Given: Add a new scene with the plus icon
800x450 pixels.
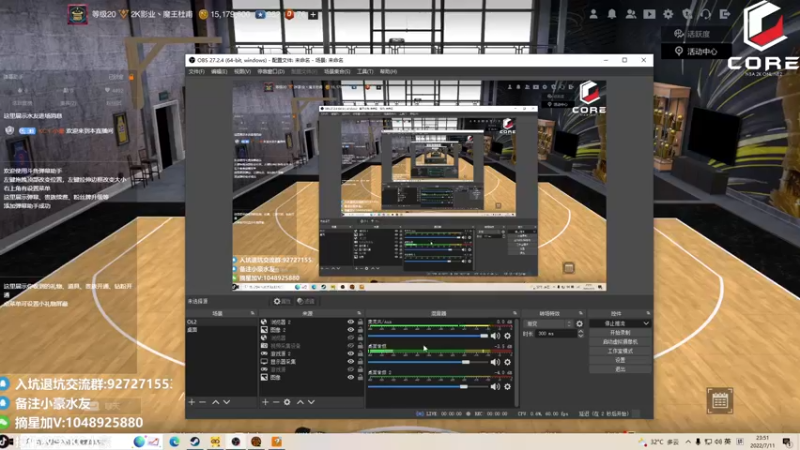Looking at the screenshot, I should [192, 402].
